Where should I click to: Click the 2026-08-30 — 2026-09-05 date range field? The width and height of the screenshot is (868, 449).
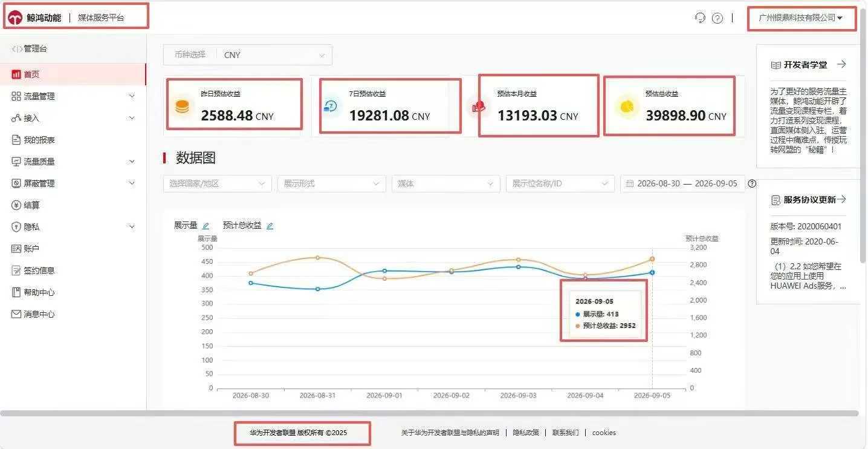click(x=682, y=183)
